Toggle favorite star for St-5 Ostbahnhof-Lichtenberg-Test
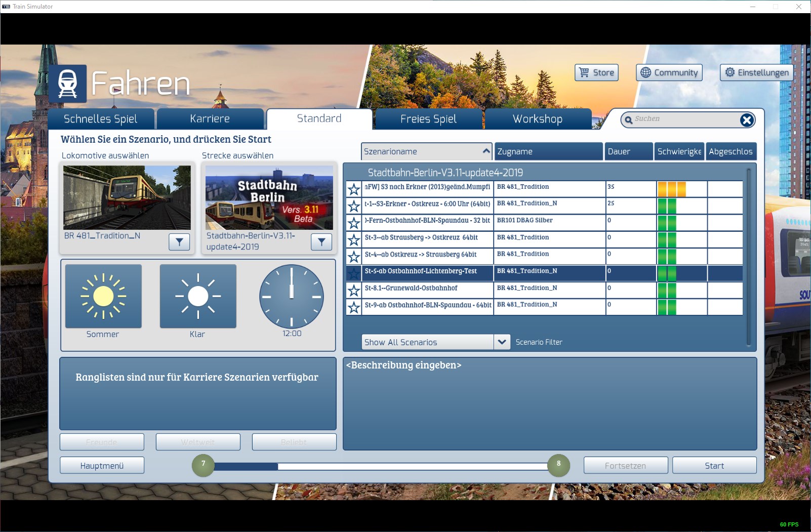Screen dimensions: 811x532 (x=354, y=273)
